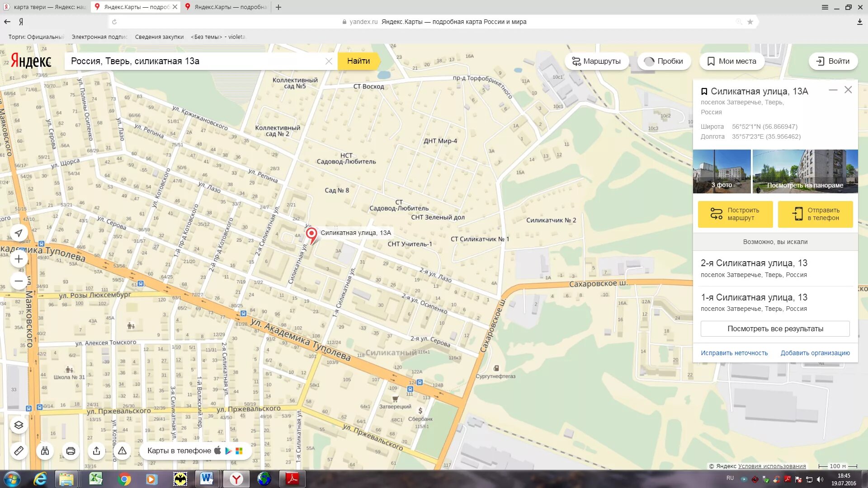Open Word from the taskbar
Screen dimensions: 868x488
coord(207,479)
